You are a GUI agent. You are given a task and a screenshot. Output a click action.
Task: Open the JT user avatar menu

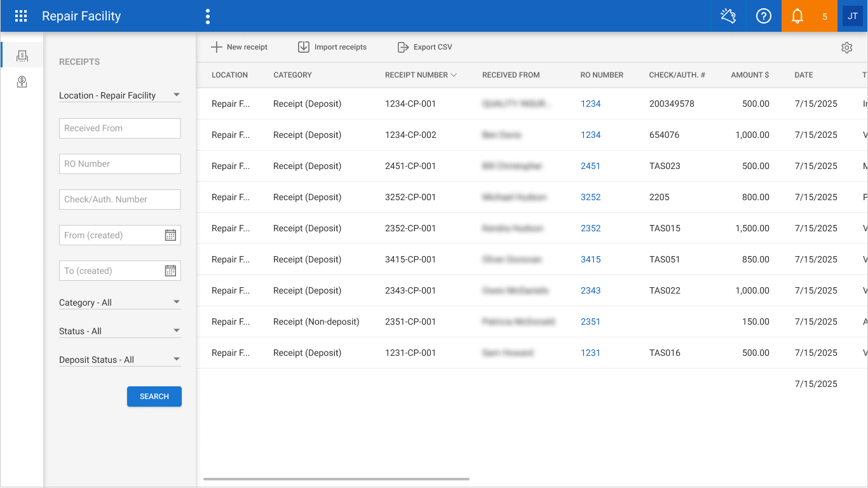pyautogui.click(x=853, y=17)
